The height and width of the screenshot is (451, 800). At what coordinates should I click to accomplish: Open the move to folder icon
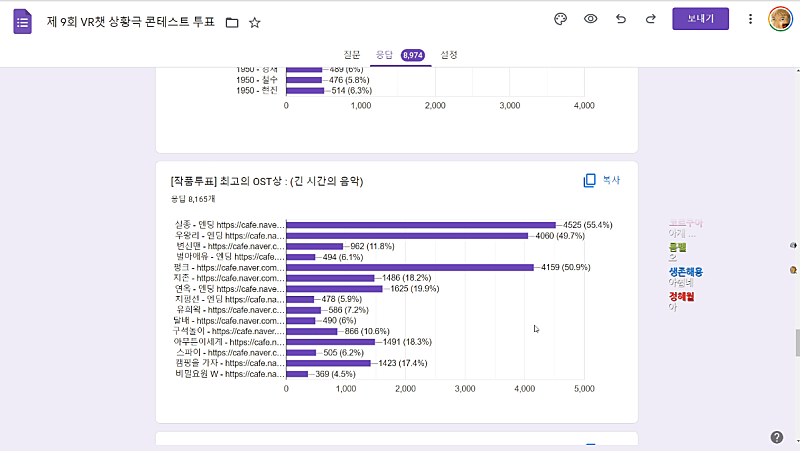tap(232, 22)
